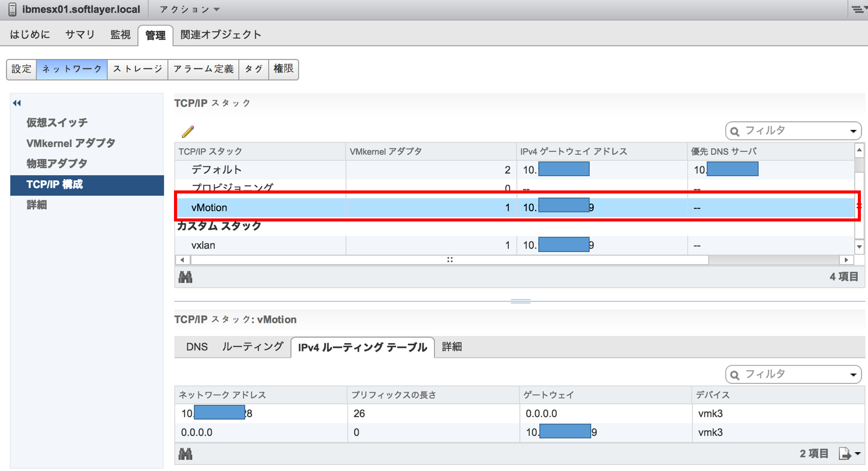Screen dimensions: 868x471
Task: Click the binoculars find icon below the stack list
Action: point(186,276)
